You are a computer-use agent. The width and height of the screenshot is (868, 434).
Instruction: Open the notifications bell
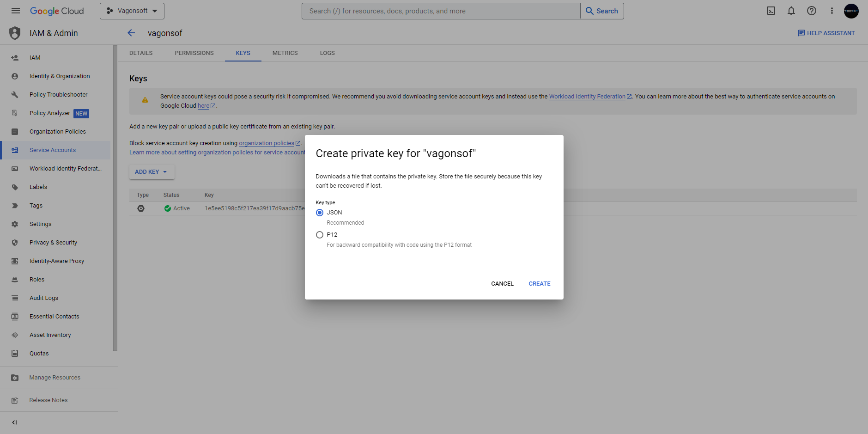[791, 11]
